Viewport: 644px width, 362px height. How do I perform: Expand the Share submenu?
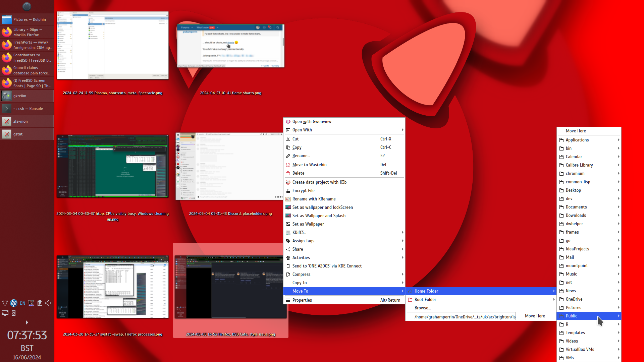tap(344, 249)
